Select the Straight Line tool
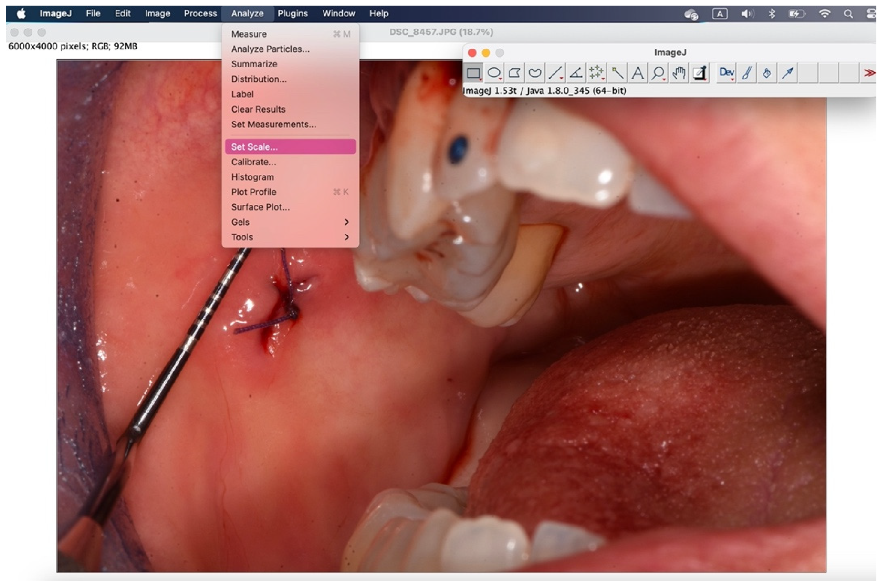Image resolution: width=882 pixels, height=588 pixels. [555, 73]
